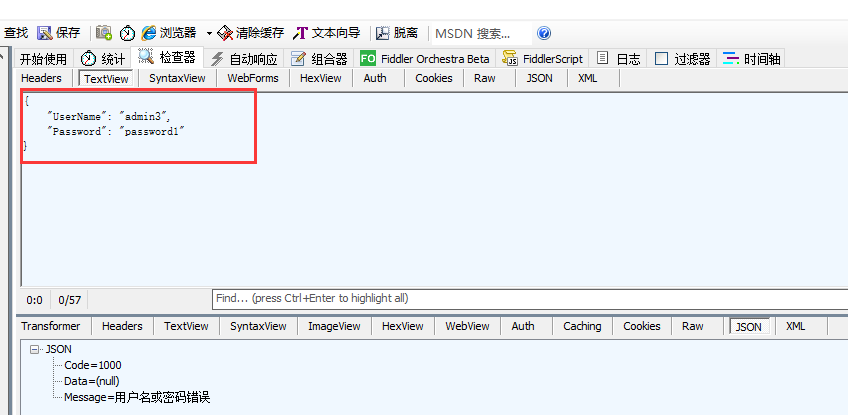The width and height of the screenshot is (848, 415).
Task: Select response Caching tab
Action: tap(582, 326)
